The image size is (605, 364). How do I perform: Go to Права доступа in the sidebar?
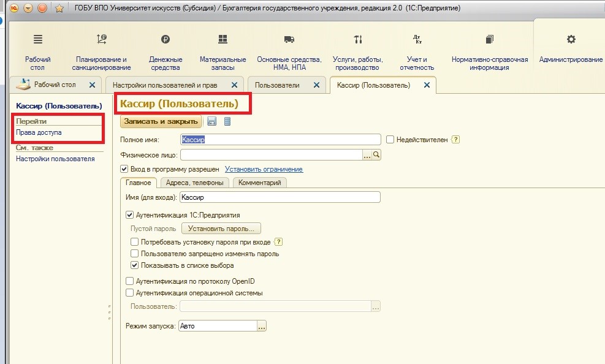39,132
